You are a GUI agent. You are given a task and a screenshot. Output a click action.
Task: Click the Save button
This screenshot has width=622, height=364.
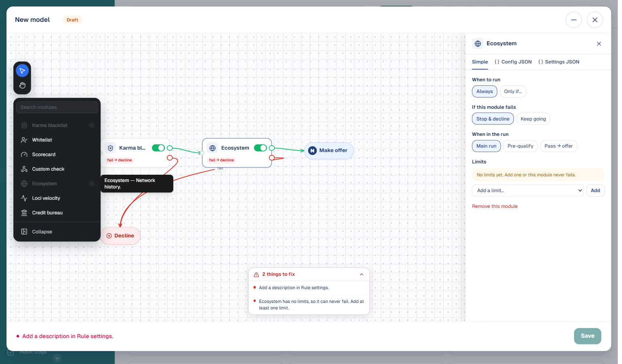click(x=588, y=336)
